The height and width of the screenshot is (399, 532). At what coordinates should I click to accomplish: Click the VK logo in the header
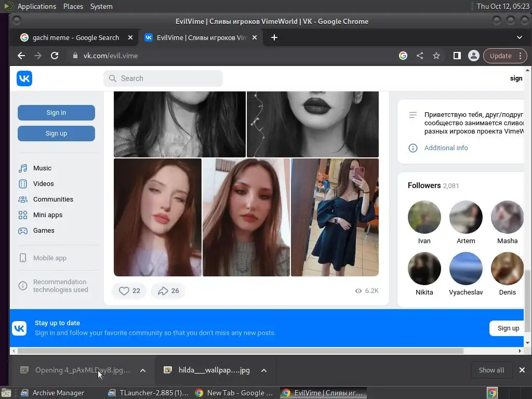pos(24,78)
